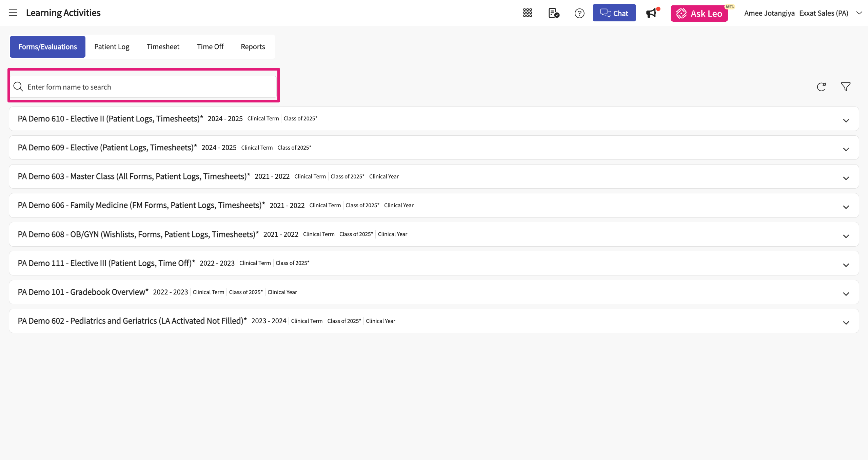Expand PA Demo 101 Gradebook Overview row
Viewport: 868px width, 460px height.
point(846,294)
